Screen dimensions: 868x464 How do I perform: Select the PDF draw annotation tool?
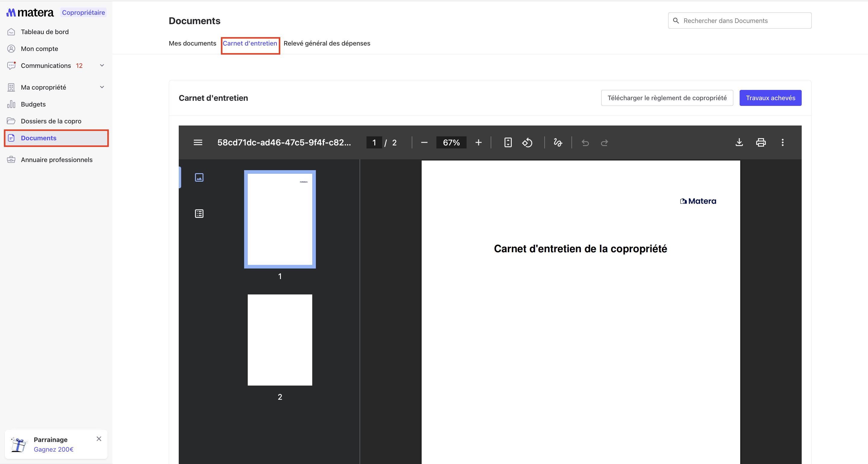pos(558,142)
